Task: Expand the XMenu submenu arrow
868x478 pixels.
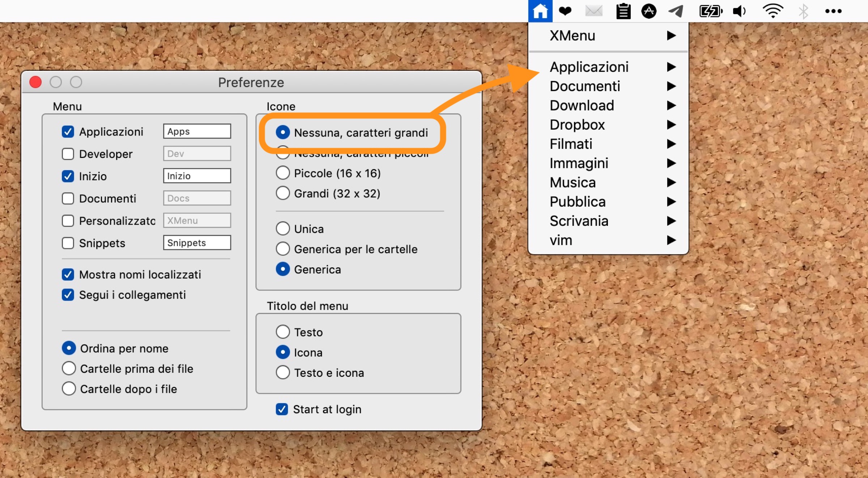Action: pos(671,35)
